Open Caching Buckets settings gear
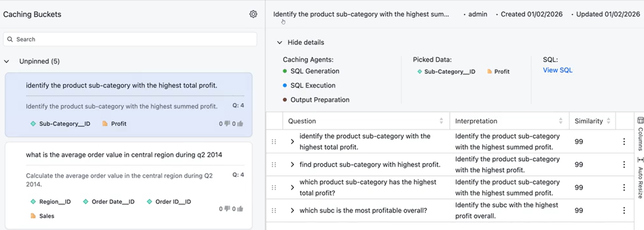644x230 pixels. (x=253, y=14)
